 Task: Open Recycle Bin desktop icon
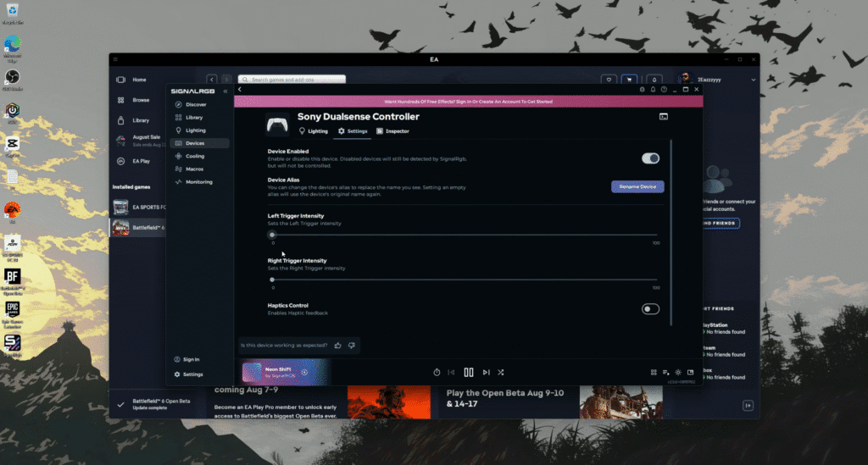coord(12,14)
